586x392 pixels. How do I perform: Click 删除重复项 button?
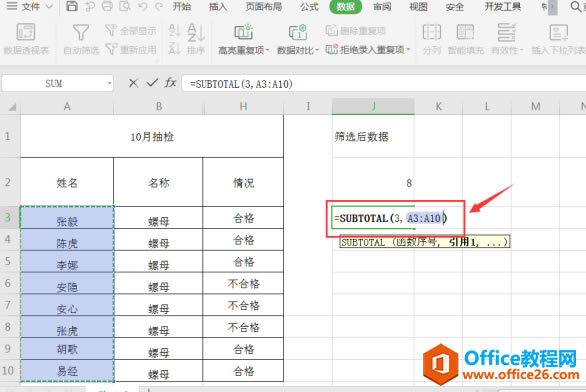(355, 31)
